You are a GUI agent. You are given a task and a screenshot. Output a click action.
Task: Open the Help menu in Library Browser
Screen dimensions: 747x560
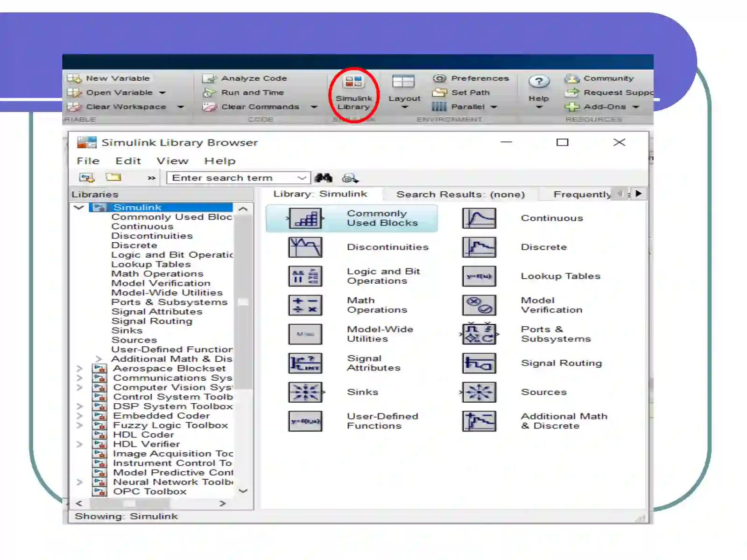tap(220, 161)
